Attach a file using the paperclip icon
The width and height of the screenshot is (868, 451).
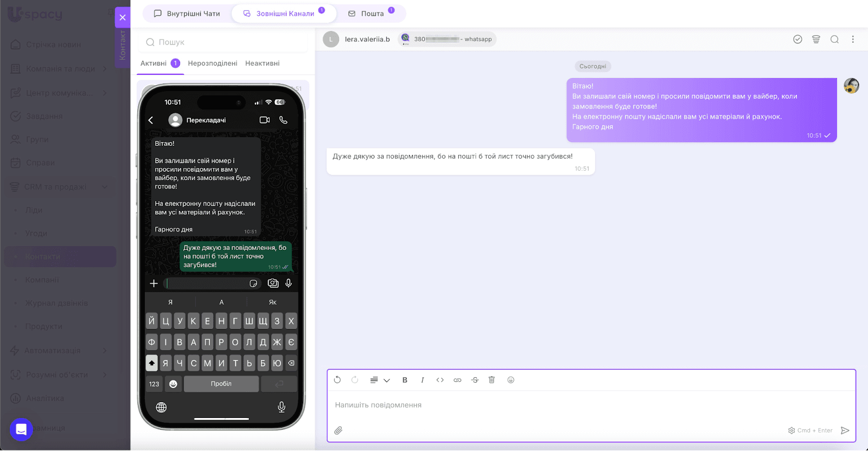(x=338, y=430)
